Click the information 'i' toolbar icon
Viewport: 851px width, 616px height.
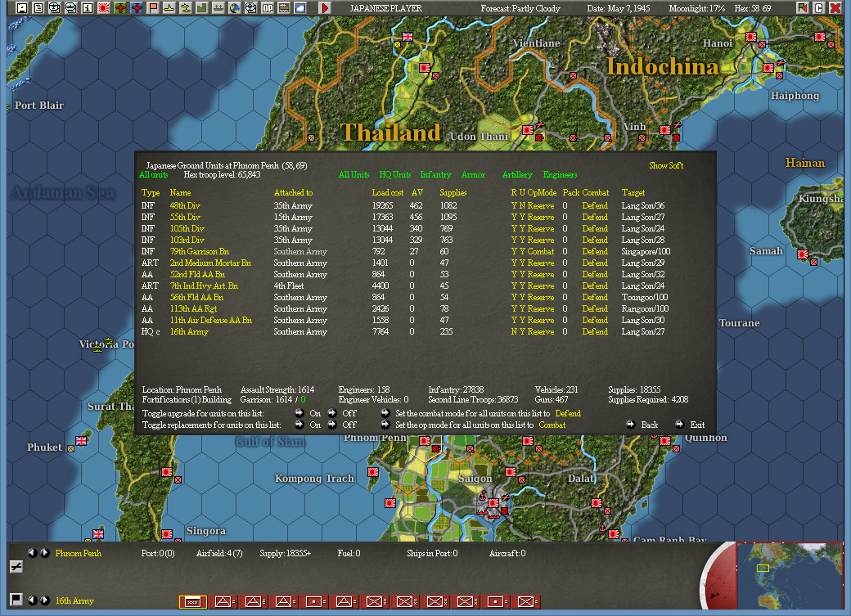tap(87, 8)
